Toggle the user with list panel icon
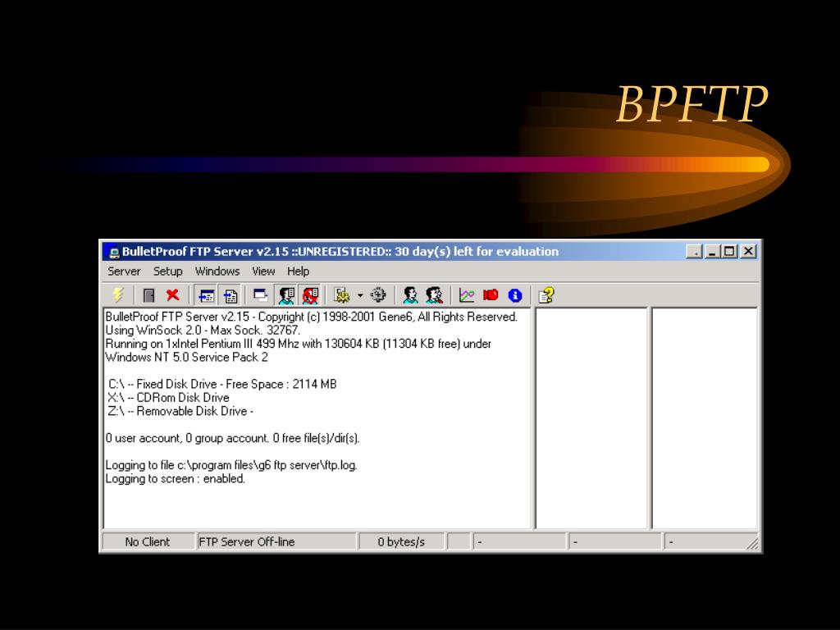 coord(286,295)
